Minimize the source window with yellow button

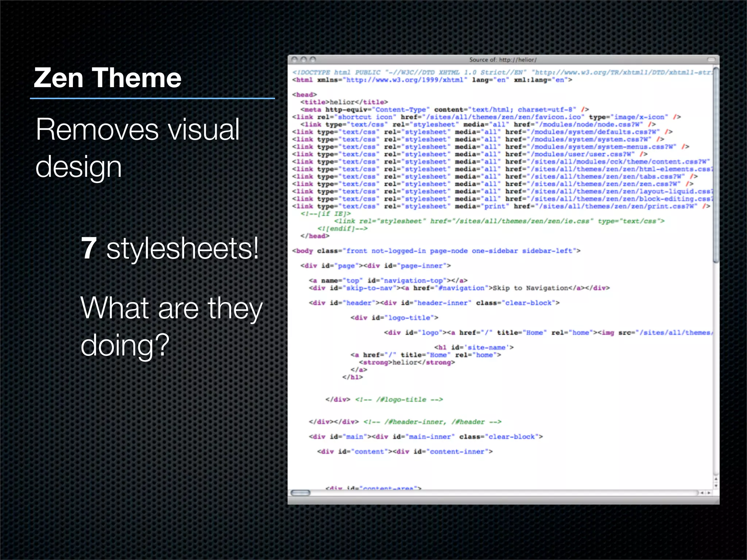[x=304, y=59]
